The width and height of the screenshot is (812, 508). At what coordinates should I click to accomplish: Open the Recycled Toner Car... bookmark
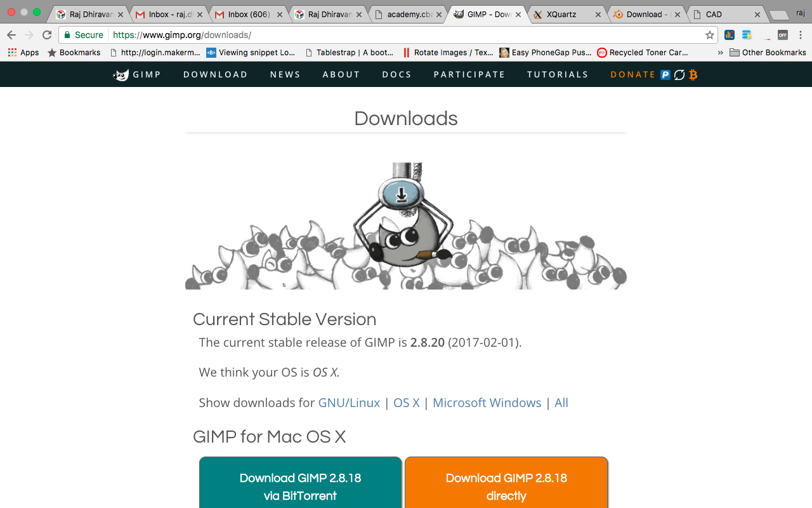click(x=643, y=53)
